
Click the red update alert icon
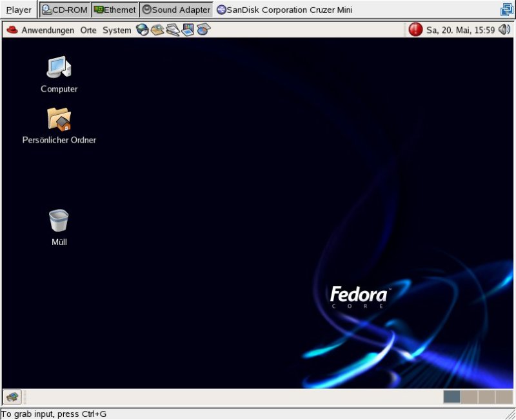(x=415, y=30)
